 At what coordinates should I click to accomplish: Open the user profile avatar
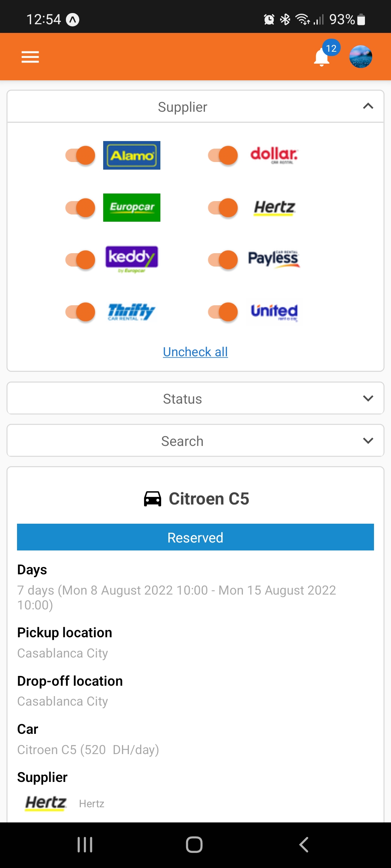[x=361, y=57]
